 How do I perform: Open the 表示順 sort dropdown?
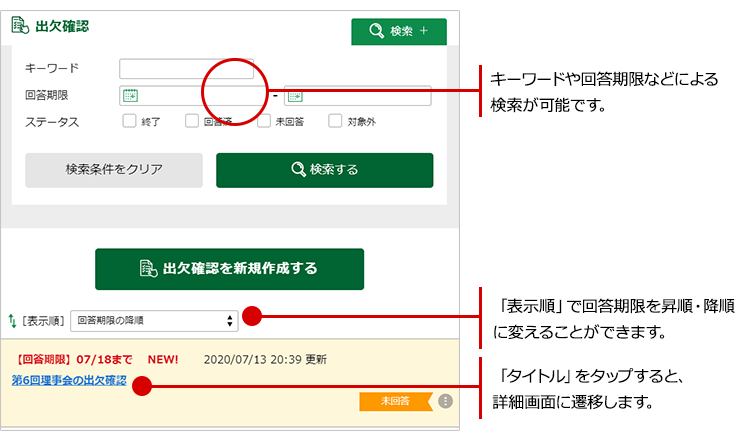click(x=154, y=321)
